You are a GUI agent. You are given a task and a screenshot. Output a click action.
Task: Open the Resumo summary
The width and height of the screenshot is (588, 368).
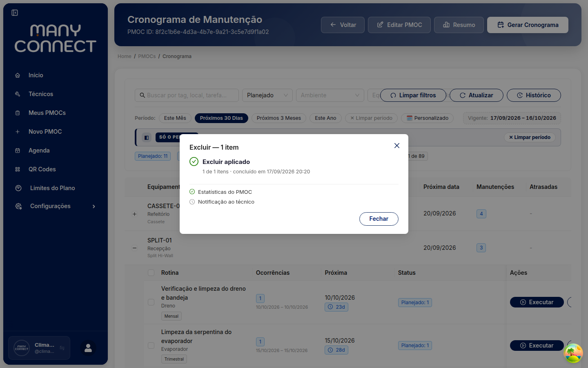tap(459, 25)
